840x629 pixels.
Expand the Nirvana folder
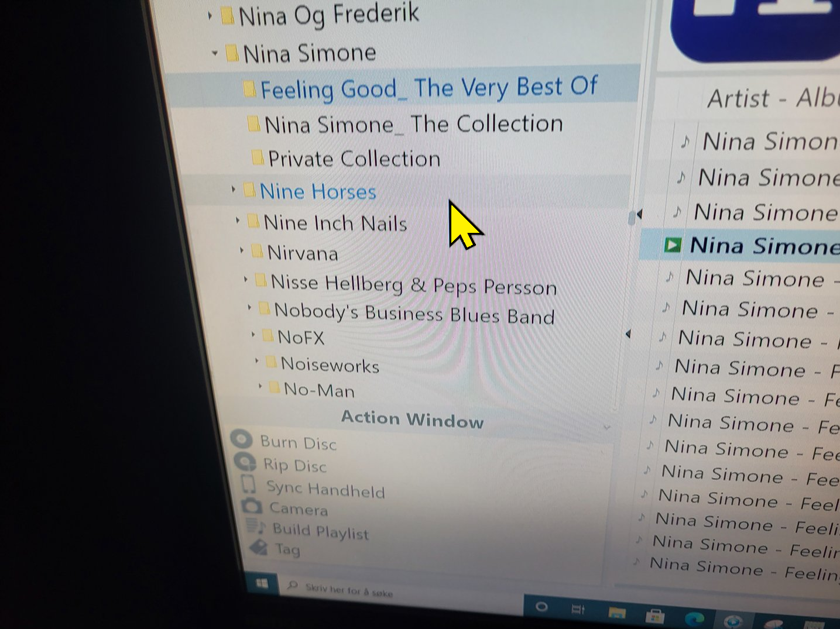(241, 250)
